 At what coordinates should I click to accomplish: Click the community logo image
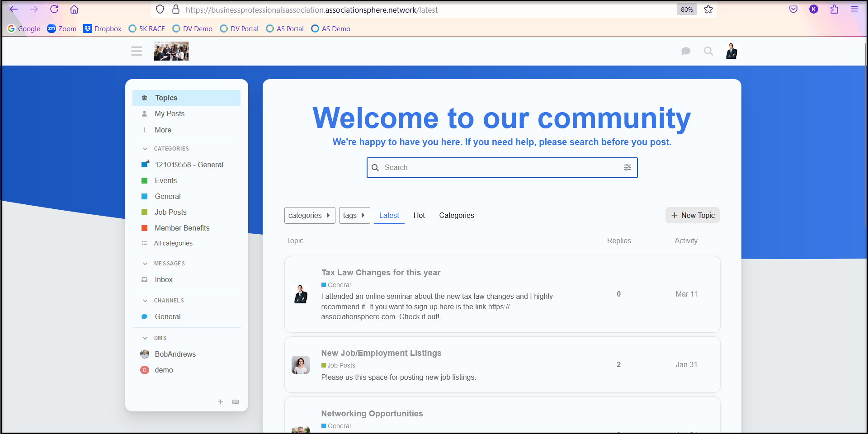click(171, 51)
